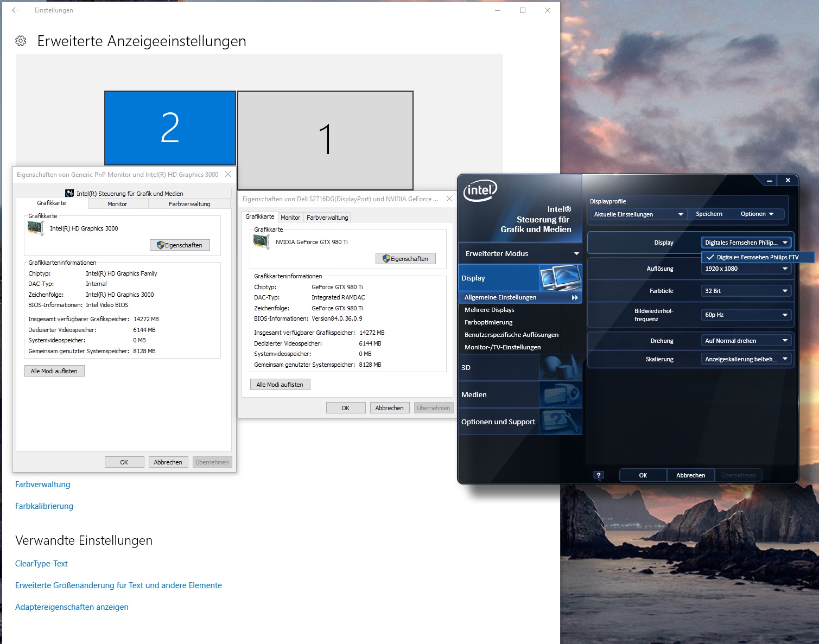Image resolution: width=819 pixels, height=644 pixels.
Task: Open the Display selection dropdown
Action: tap(746, 243)
